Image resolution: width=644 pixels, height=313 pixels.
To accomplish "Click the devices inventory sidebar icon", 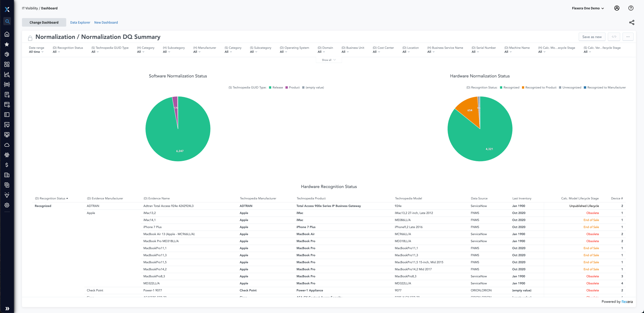I will click(x=7, y=125).
